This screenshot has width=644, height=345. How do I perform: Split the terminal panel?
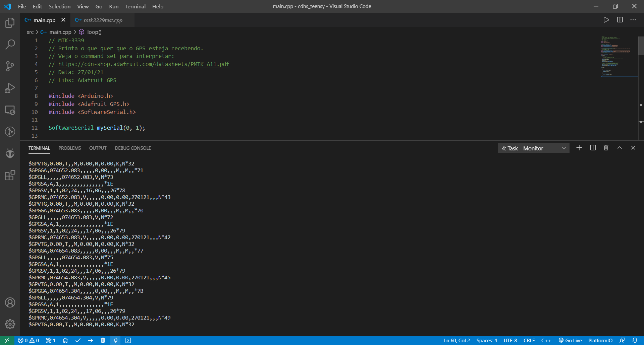tap(593, 148)
